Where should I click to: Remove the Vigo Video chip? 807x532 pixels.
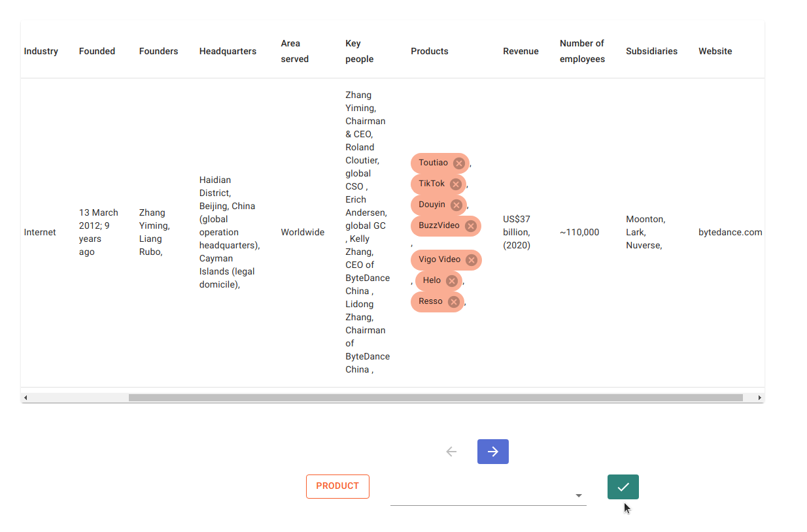click(x=472, y=260)
